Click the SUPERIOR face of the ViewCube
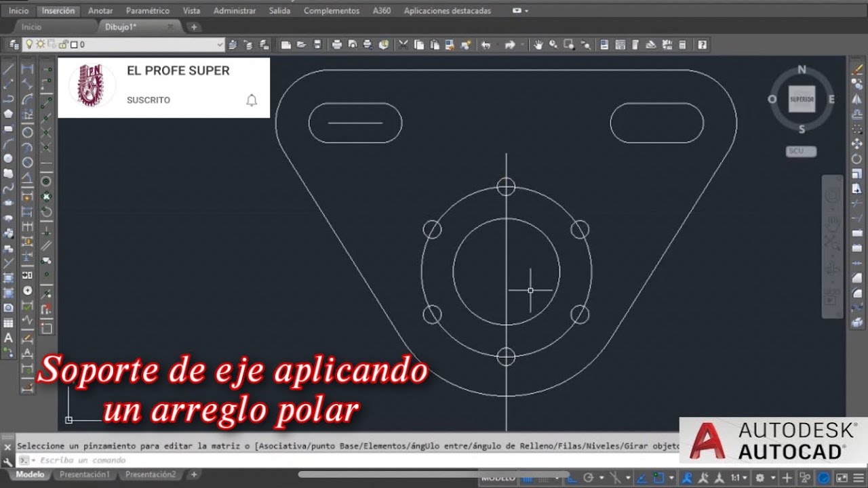 pos(802,99)
